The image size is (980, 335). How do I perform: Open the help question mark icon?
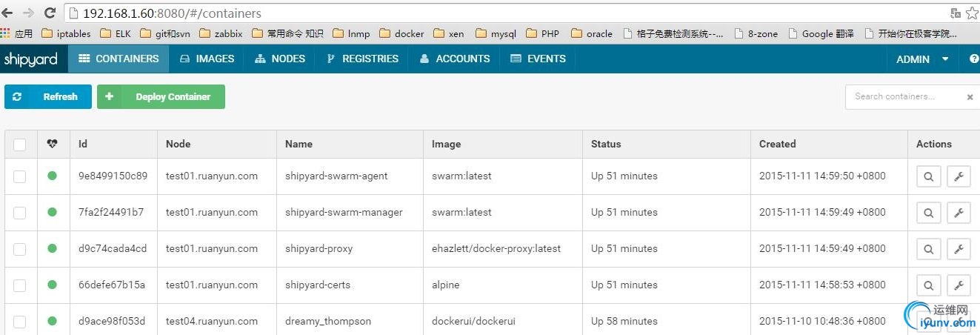pyautogui.click(x=973, y=59)
